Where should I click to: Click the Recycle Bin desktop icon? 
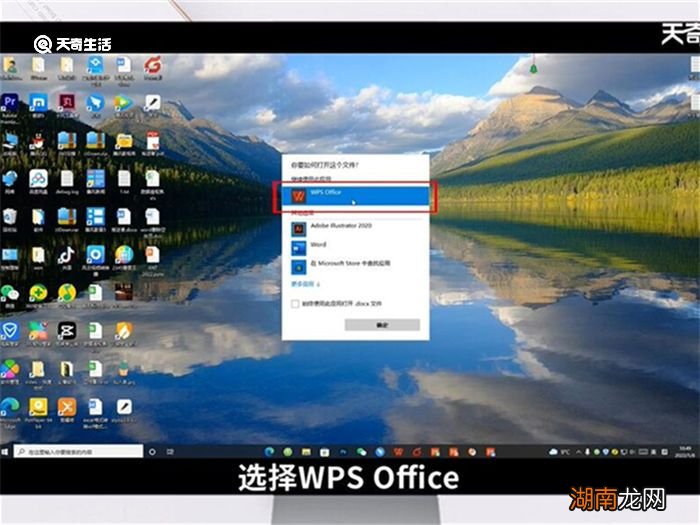point(10,64)
